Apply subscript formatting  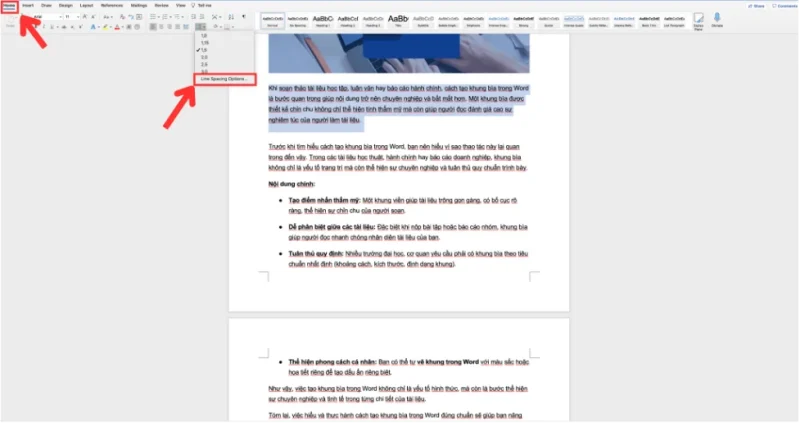click(x=72, y=27)
